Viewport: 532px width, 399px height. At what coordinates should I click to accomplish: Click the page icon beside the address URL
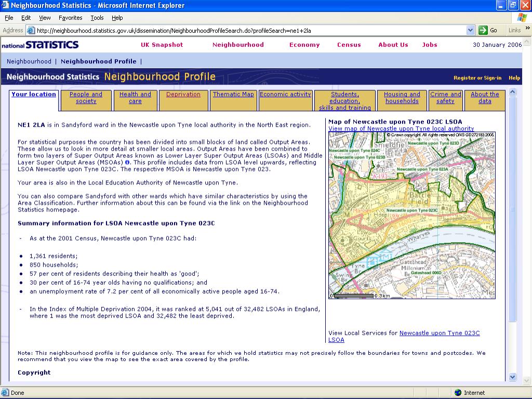click(31, 30)
